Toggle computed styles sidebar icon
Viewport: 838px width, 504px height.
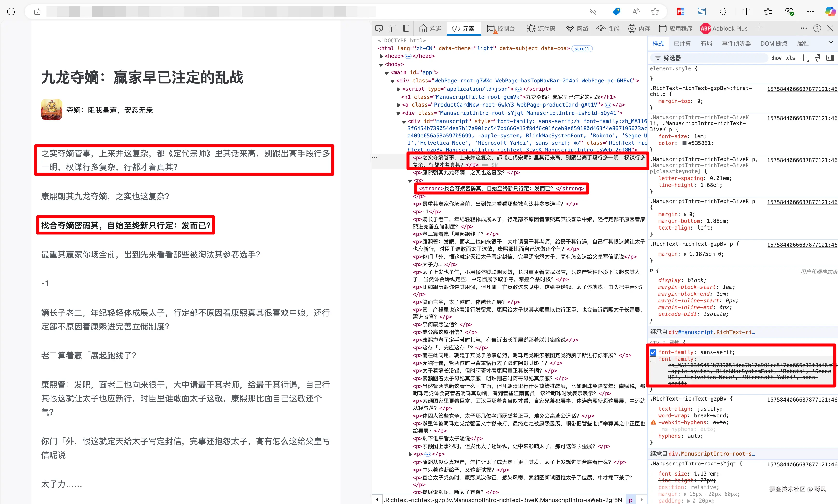point(830,58)
